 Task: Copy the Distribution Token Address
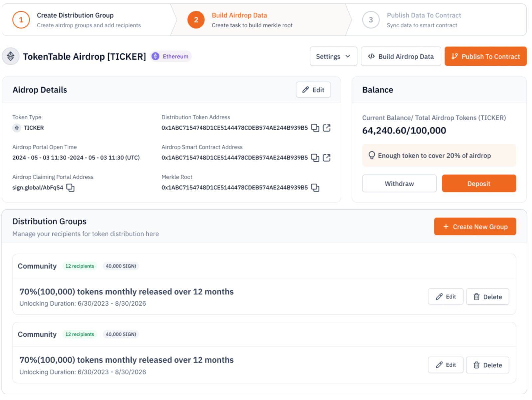[315, 128]
